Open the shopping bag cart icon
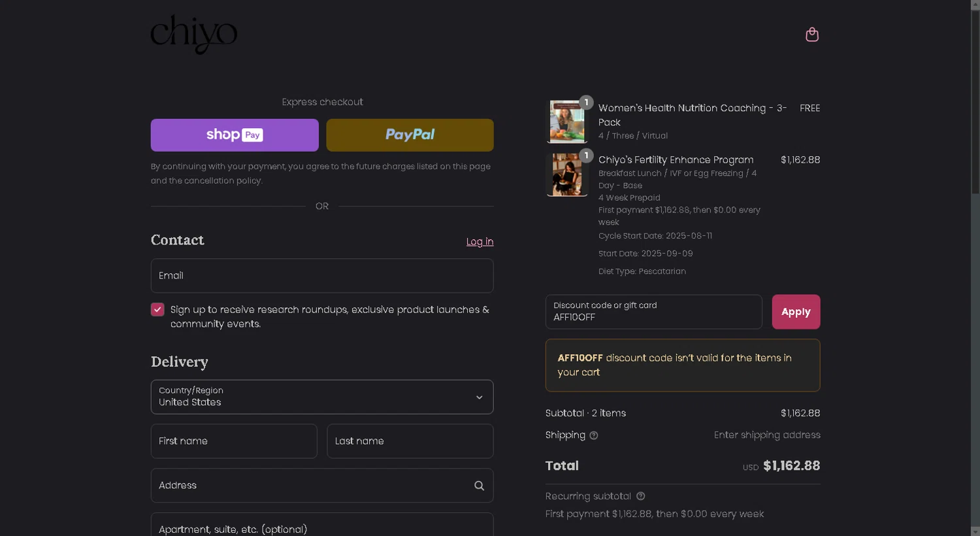This screenshot has height=536, width=980. point(812,35)
